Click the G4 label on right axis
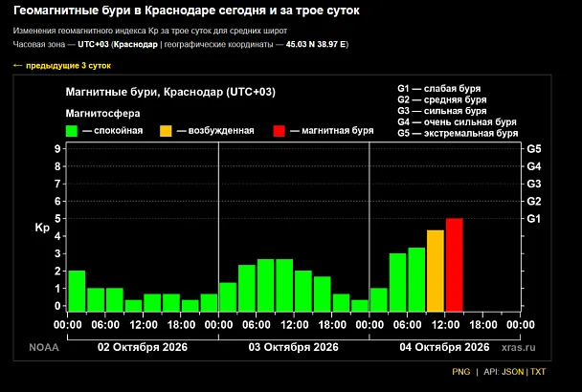Viewport: 582px width, 392px height. pos(534,166)
